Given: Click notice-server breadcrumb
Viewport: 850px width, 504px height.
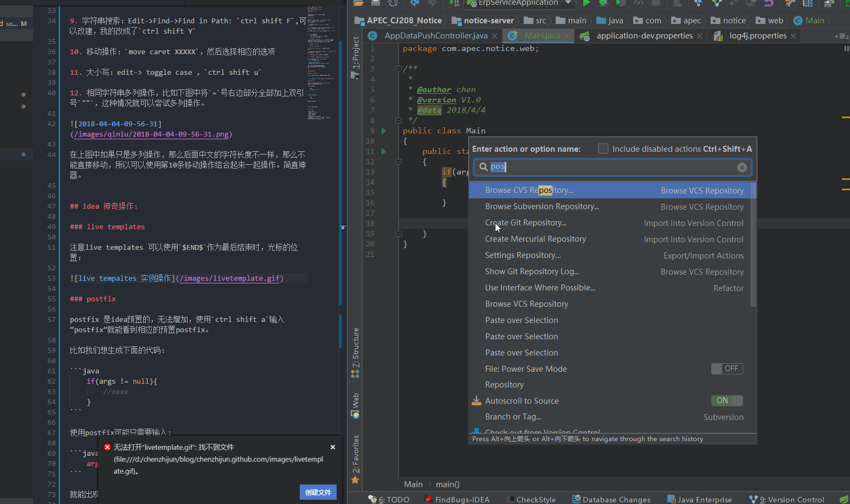Looking at the screenshot, I should (483, 21).
